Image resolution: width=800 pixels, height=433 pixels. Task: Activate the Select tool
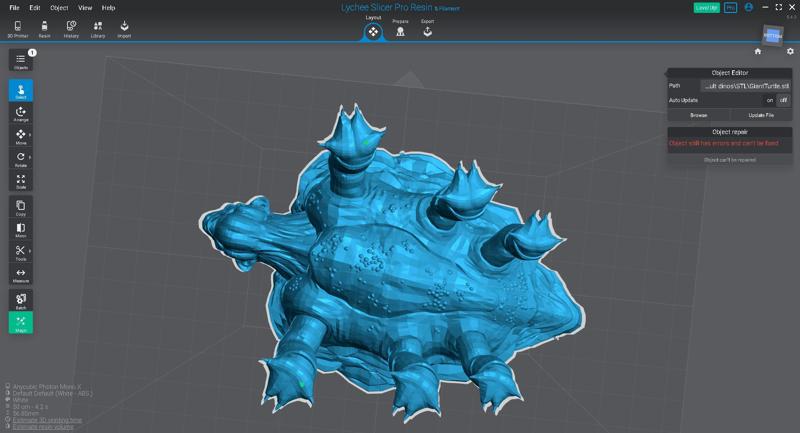[21, 91]
